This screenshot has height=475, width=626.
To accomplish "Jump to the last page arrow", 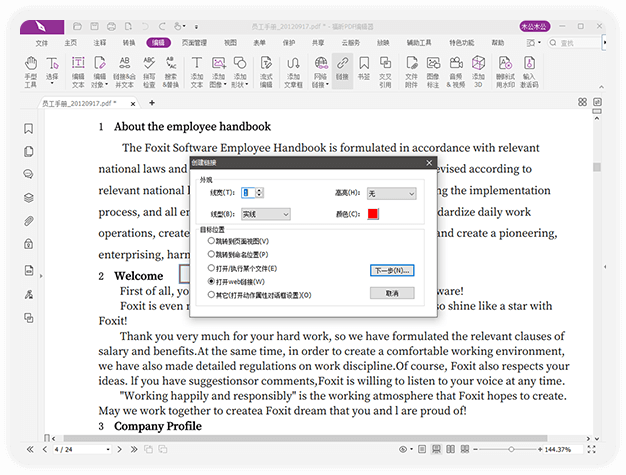I will 134,449.
